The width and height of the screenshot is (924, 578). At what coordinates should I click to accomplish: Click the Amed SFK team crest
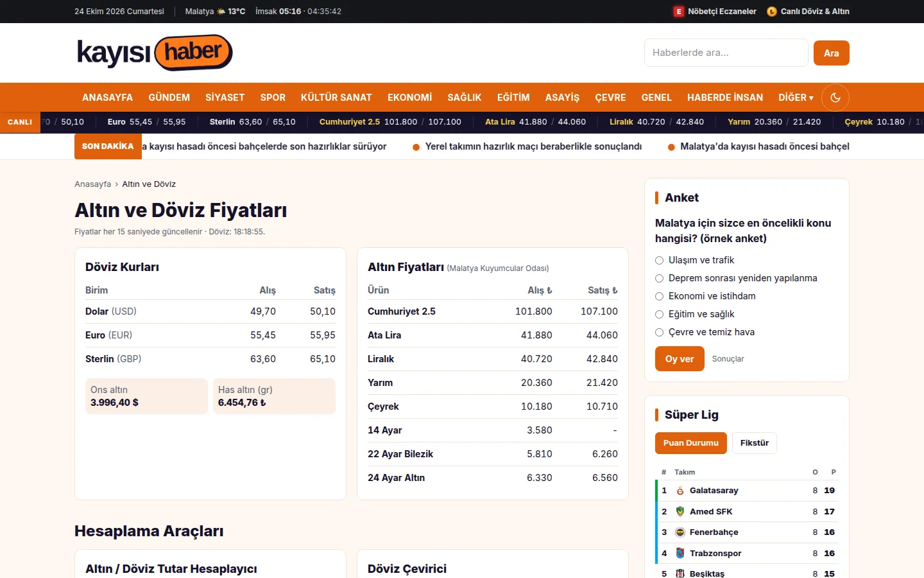(x=680, y=512)
